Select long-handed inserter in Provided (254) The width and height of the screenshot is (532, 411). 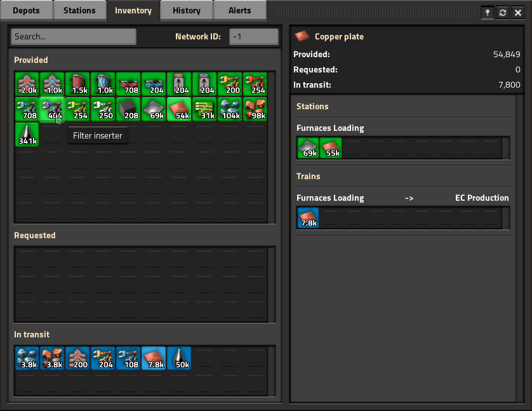[256, 83]
